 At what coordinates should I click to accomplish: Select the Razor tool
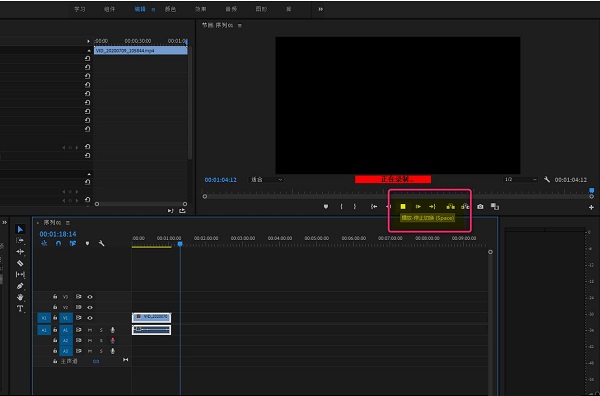(x=20, y=263)
